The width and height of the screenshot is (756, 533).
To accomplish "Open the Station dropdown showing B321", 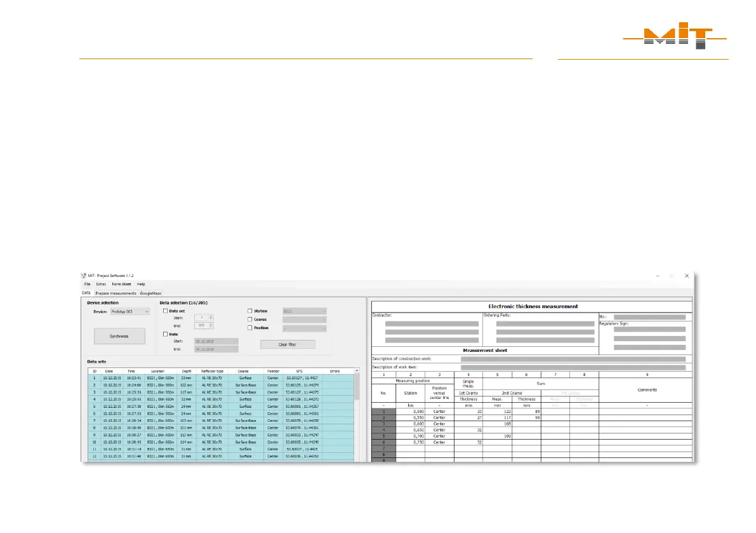I will click(304, 311).
